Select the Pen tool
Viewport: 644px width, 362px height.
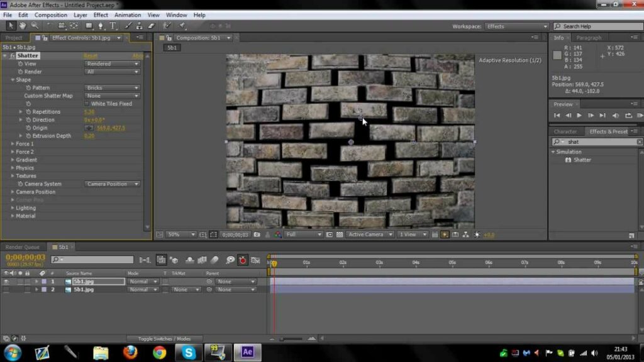tap(101, 26)
